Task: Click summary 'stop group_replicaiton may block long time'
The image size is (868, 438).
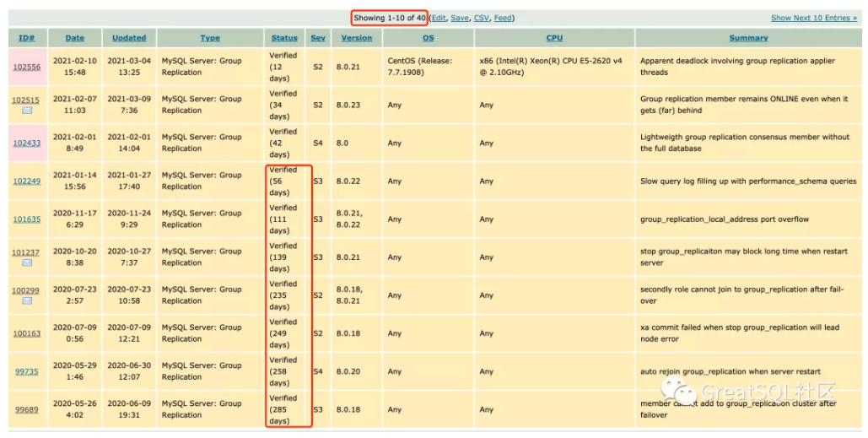Action: pyautogui.click(x=744, y=257)
